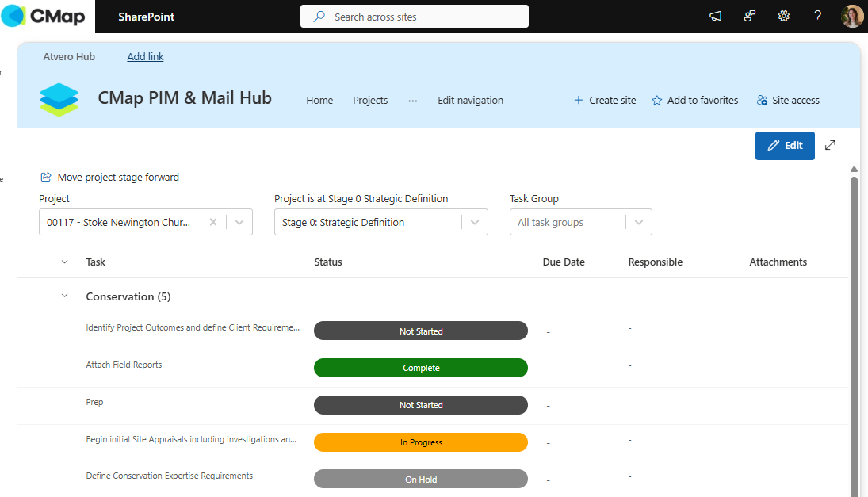Focus the Search across sites field

(x=414, y=17)
